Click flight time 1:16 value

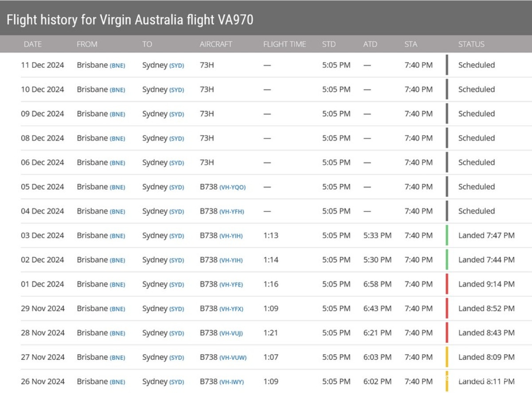click(271, 284)
